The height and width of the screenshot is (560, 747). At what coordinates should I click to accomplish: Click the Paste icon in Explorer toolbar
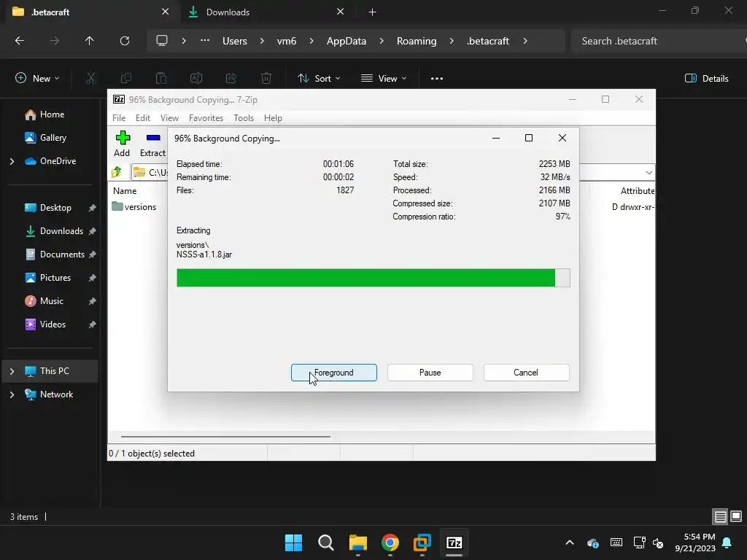[161, 79]
